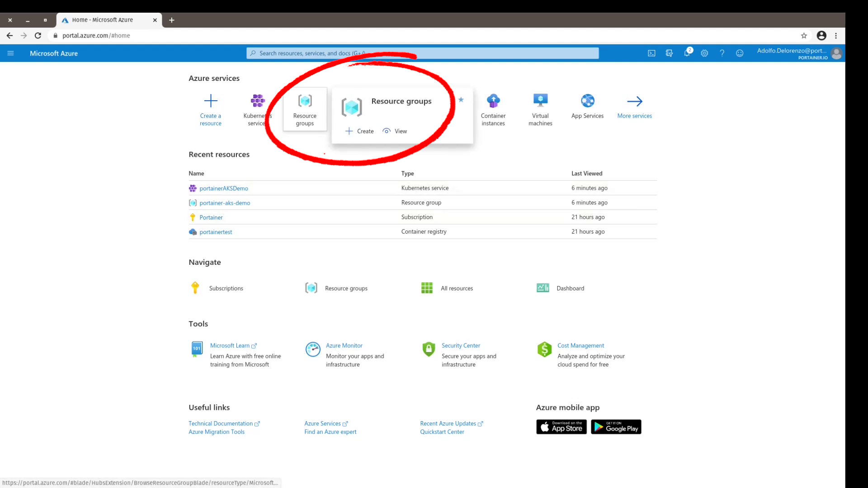868x488 pixels.
Task: Open portal settings gear icon
Action: click(704, 53)
